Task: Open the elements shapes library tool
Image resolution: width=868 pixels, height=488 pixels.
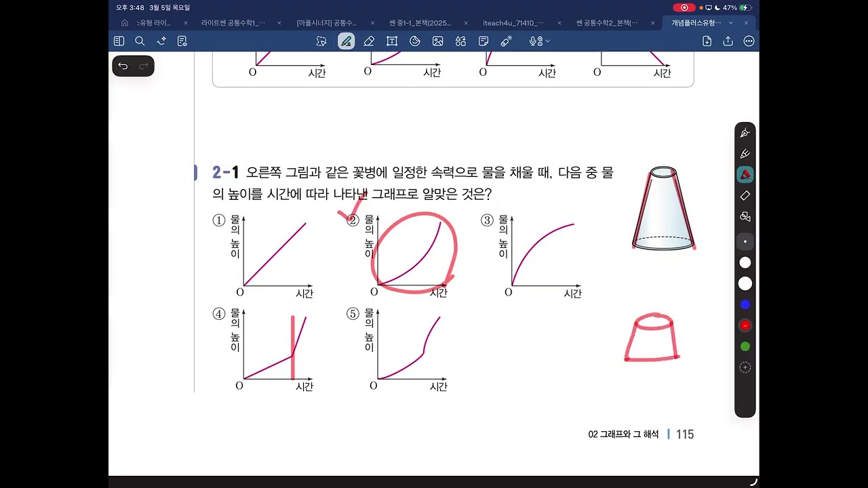Action: [461, 41]
